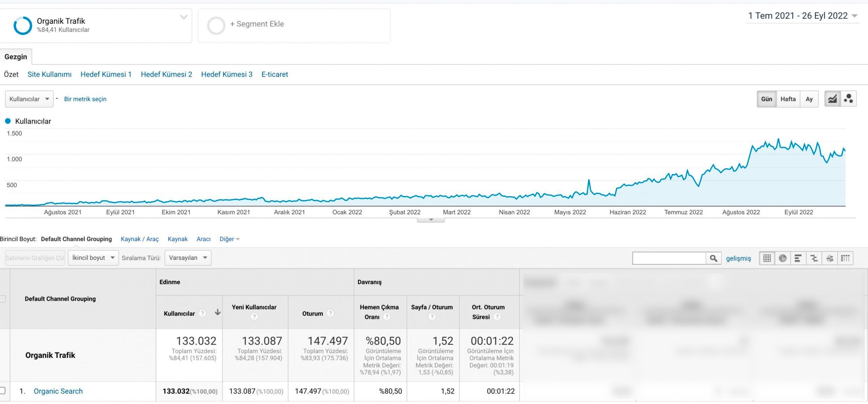Set chart granularity to Ay
This screenshot has height=404, width=868.
(809, 99)
